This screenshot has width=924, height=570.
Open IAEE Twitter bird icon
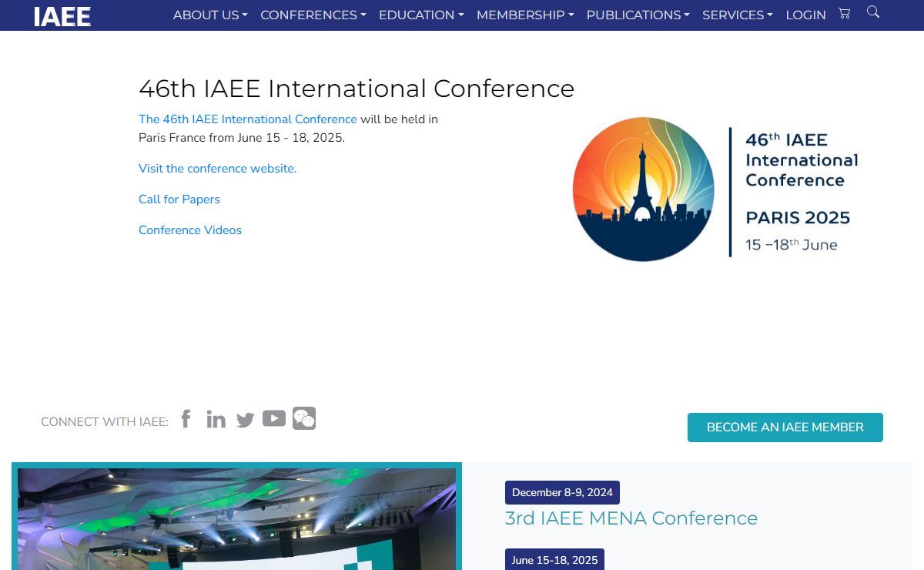245,420
